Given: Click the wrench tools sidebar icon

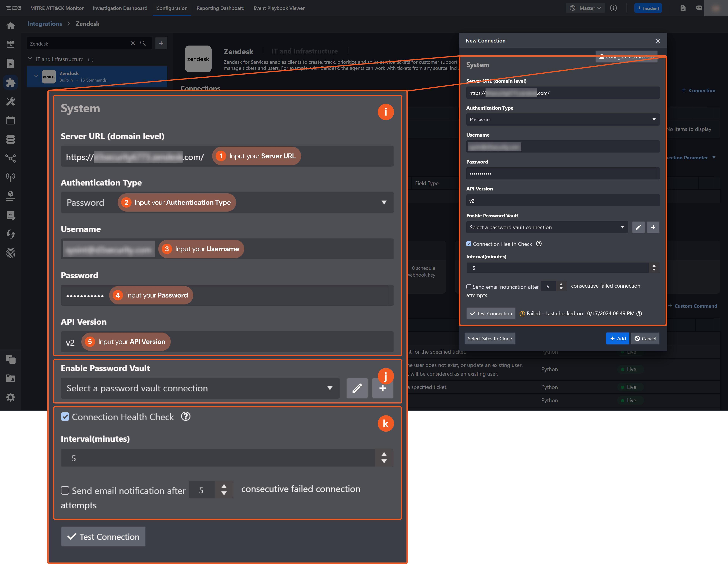Looking at the screenshot, I should (x=11, y=101).
